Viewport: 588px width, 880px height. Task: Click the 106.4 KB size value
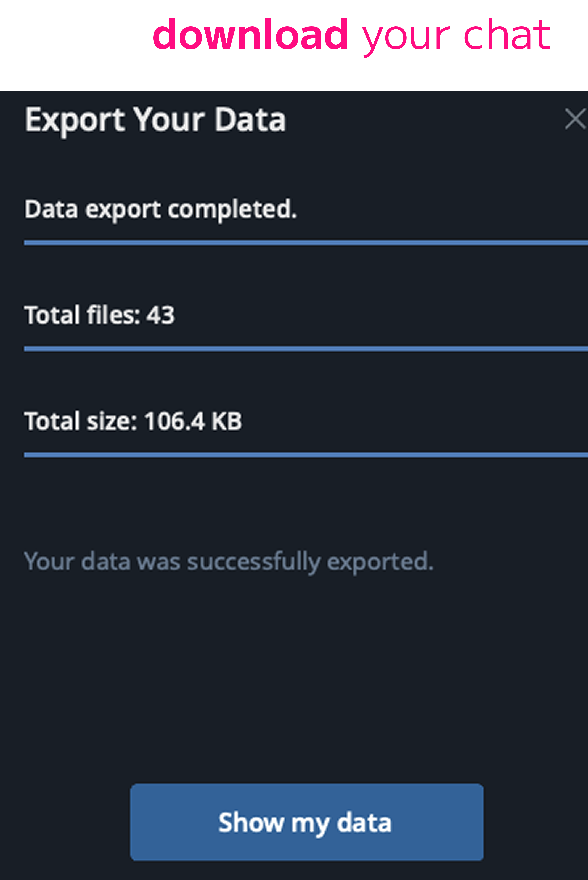coord(193,421)
